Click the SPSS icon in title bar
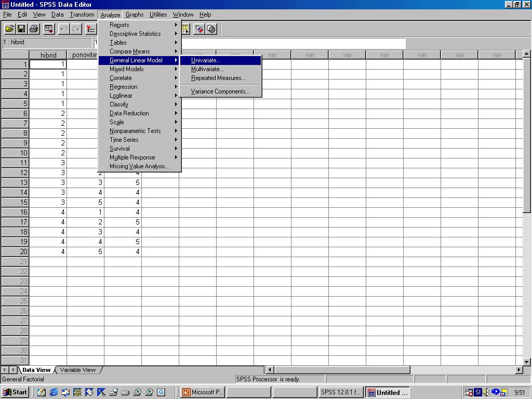The height and width of the screenshot is (399, 532). (5, 5)
